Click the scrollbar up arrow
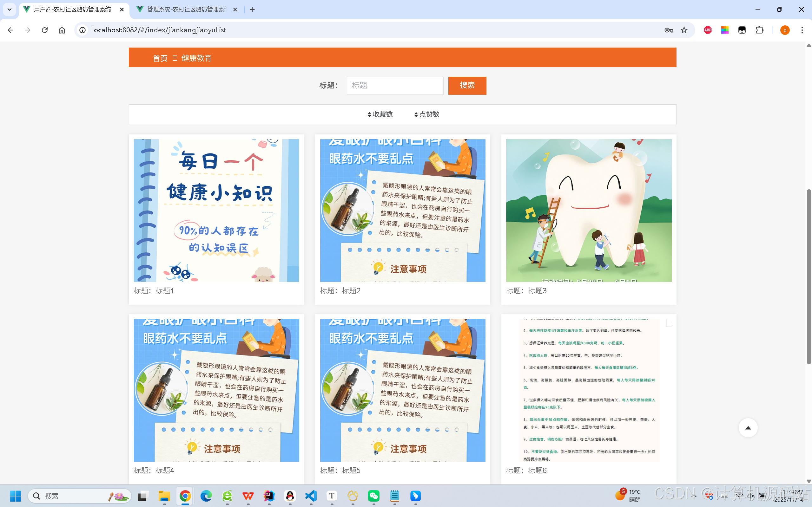Viewport: 812px width, 507px height. coord(809,46)
